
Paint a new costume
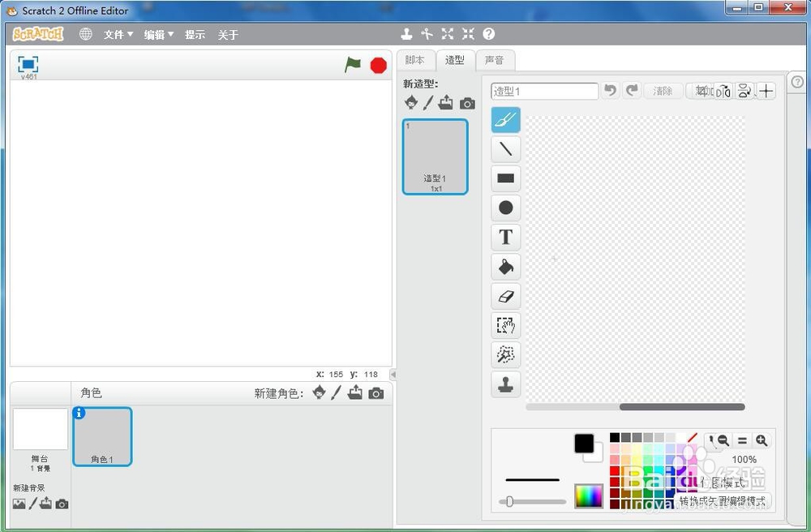tap(427, 102)
